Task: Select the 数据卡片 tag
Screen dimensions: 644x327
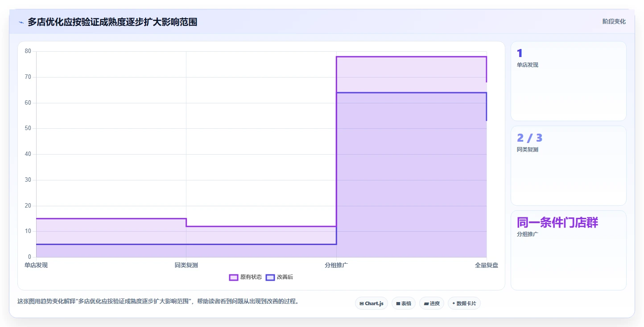Action: tap(464, 303)
